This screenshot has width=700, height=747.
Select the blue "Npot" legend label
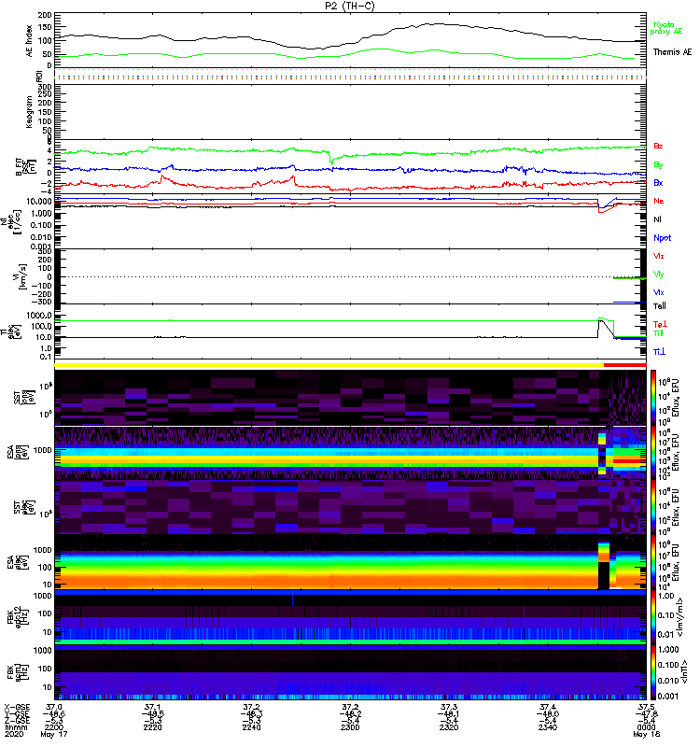tap(663, 238)
